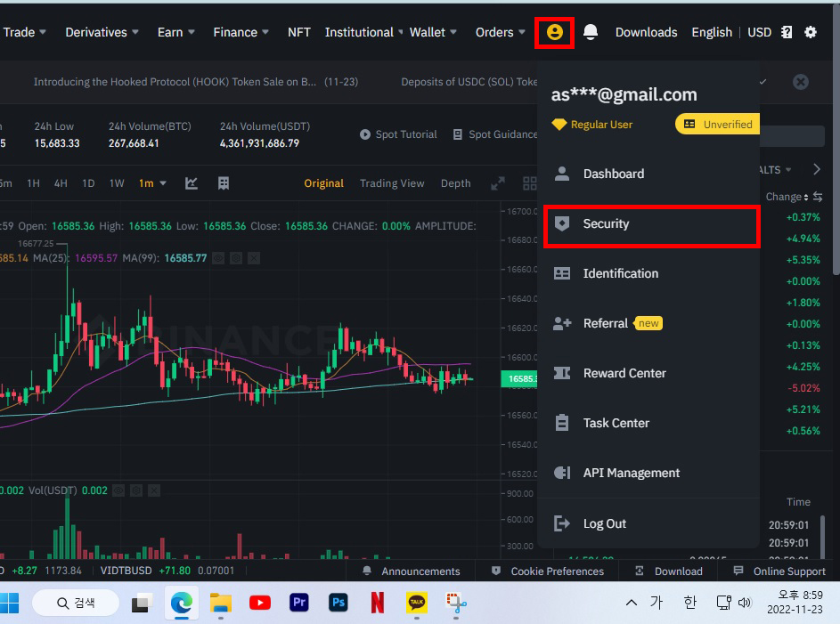
Task: Open Photoshop from the taskbar
Action: [x=338, y=604]
